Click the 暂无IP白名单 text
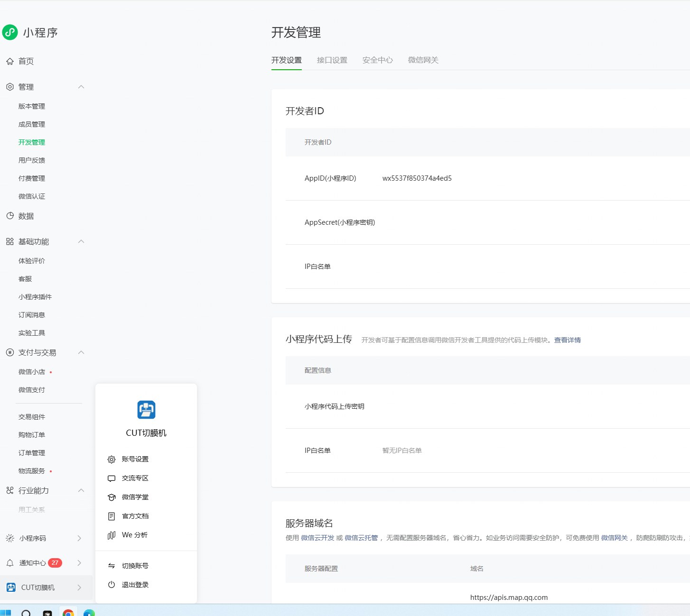Image resolution: width=690 pixels, height=616 pixels. (402, 451)
